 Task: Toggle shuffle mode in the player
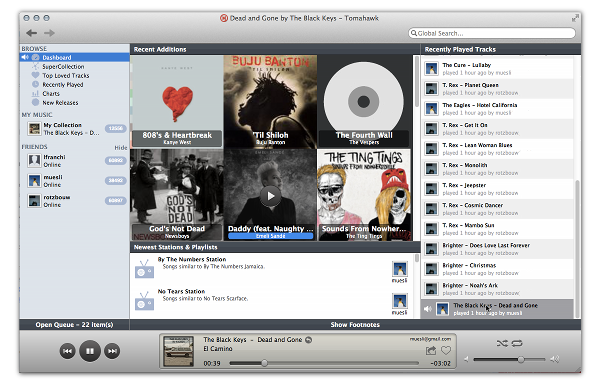[x=502, y=343]
